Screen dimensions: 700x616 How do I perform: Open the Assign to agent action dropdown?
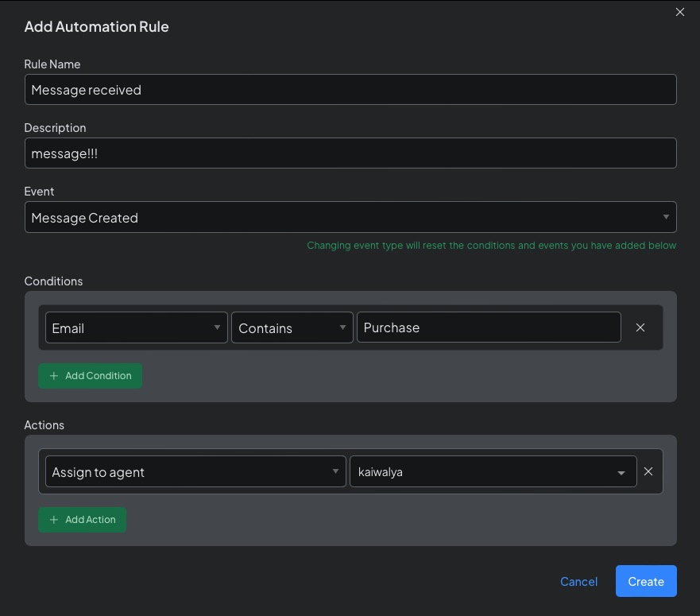pyautogui.click(x=195, y=471)
